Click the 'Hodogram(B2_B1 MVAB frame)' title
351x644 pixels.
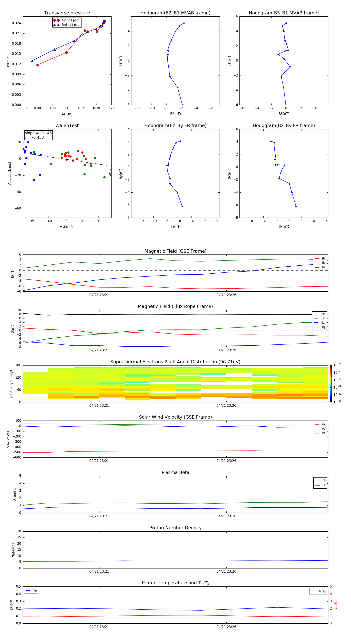(x=175, y=13)
